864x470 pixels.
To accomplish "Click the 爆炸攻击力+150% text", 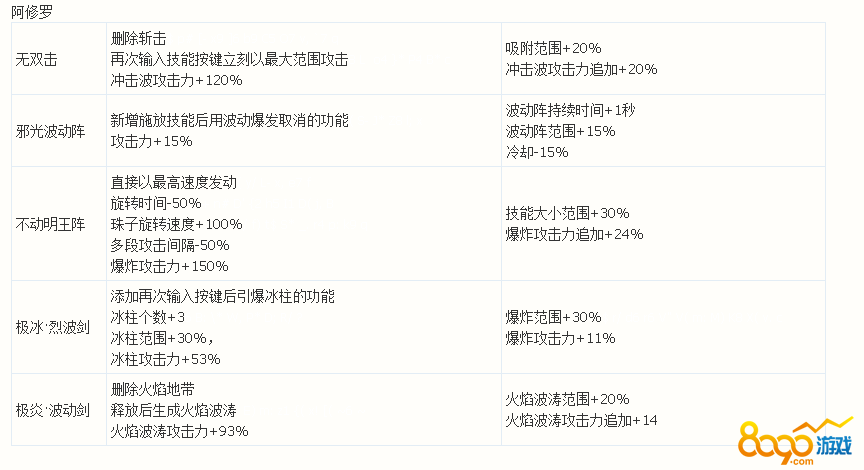I will pyautogui.click(x=169, y=266).
